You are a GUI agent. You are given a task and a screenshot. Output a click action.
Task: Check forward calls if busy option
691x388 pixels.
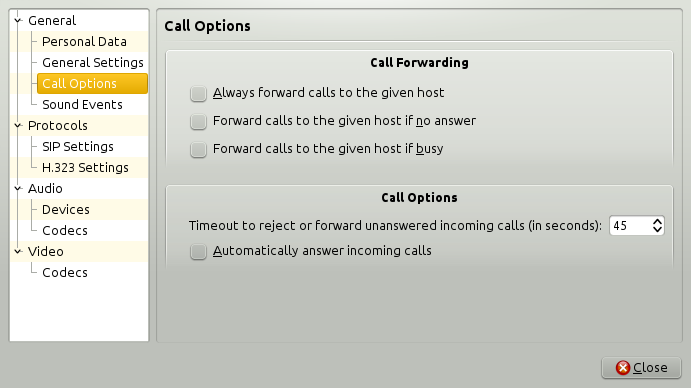coord(198,149)
